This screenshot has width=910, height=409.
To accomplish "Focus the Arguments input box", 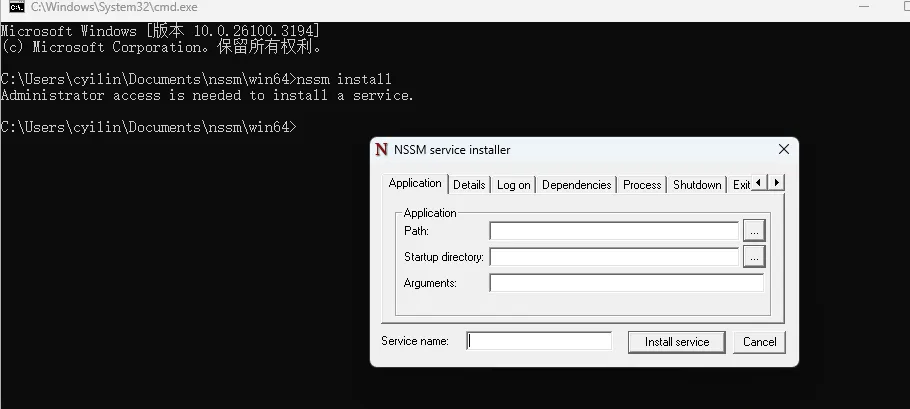I will [x=626, y=283].
